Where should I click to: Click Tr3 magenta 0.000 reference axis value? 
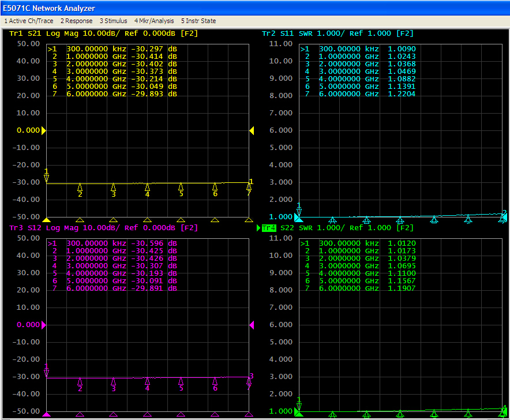pos(28,325)
